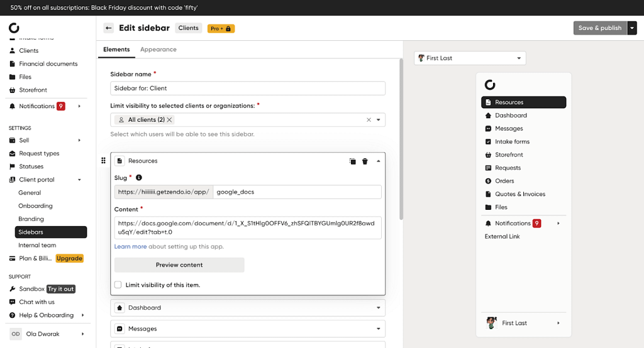
Task: Click the google_docs slug input
Action: 297,192
